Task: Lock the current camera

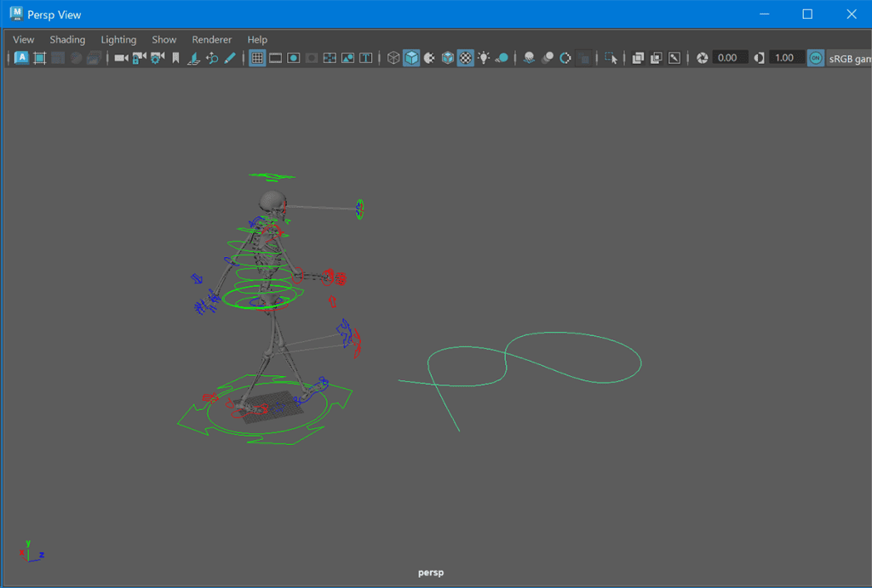Action: [x=139, y=58]
